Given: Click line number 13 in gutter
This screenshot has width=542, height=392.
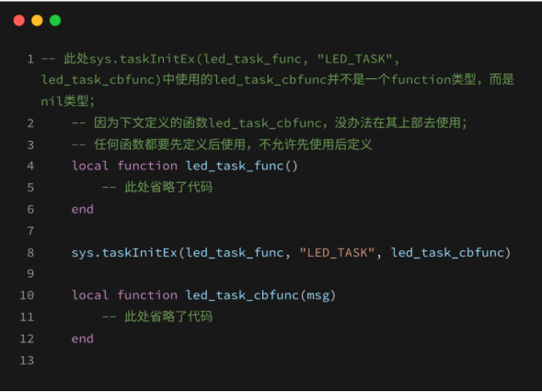Looking at the screenshot, I should [27, 360].
